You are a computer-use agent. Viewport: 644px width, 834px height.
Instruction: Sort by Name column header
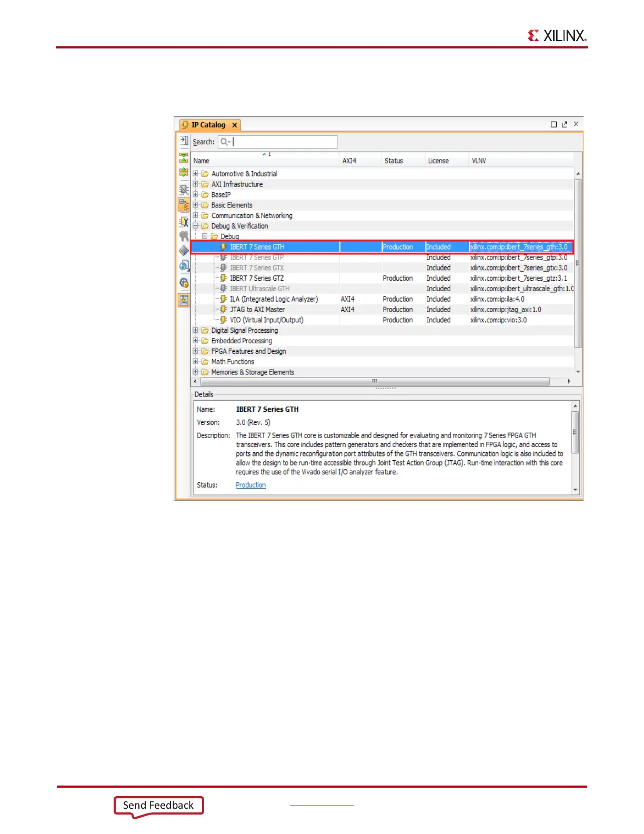coord(265,161)
